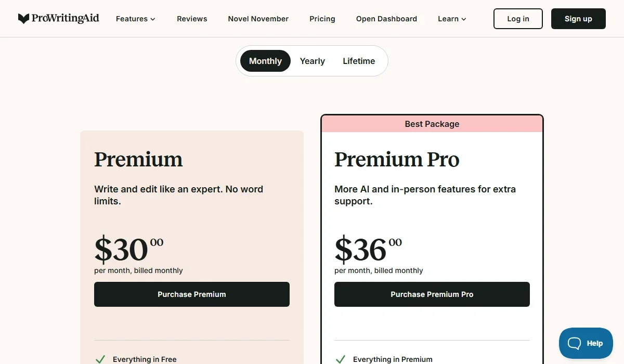
Task: Click the chevron next to Features
Action: click(x=152, y=19)
